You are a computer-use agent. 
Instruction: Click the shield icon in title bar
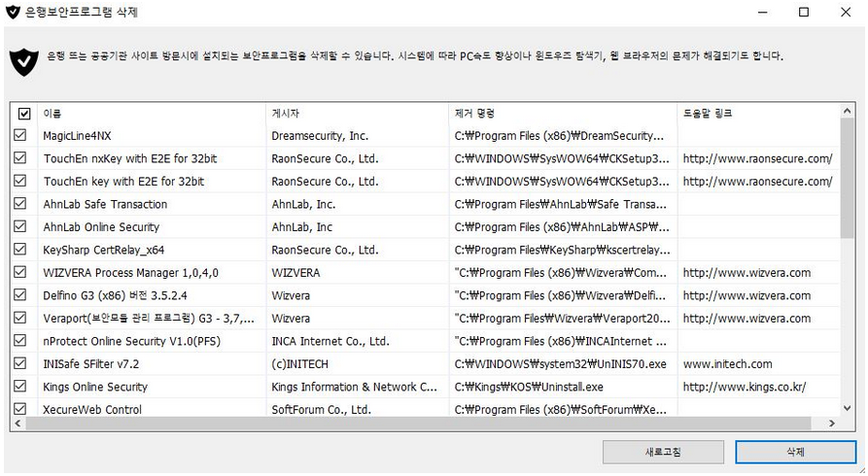click(x=13, y=12)
